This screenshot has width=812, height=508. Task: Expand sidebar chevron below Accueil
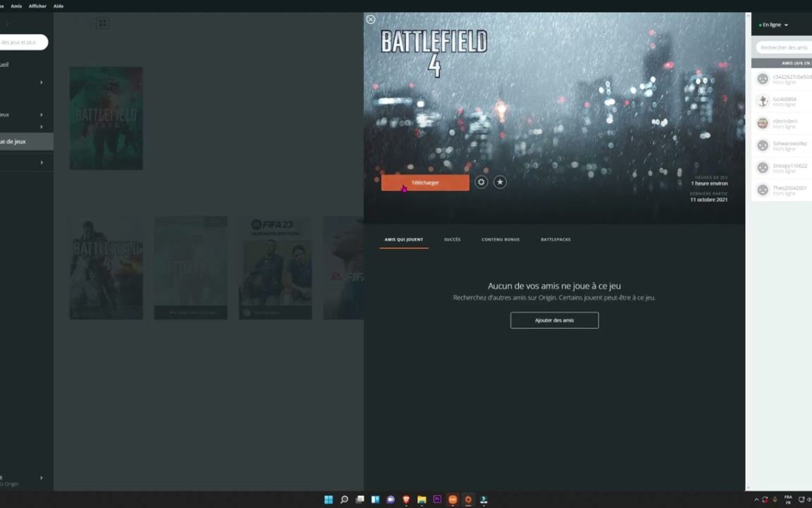click(x=41, y=83)
